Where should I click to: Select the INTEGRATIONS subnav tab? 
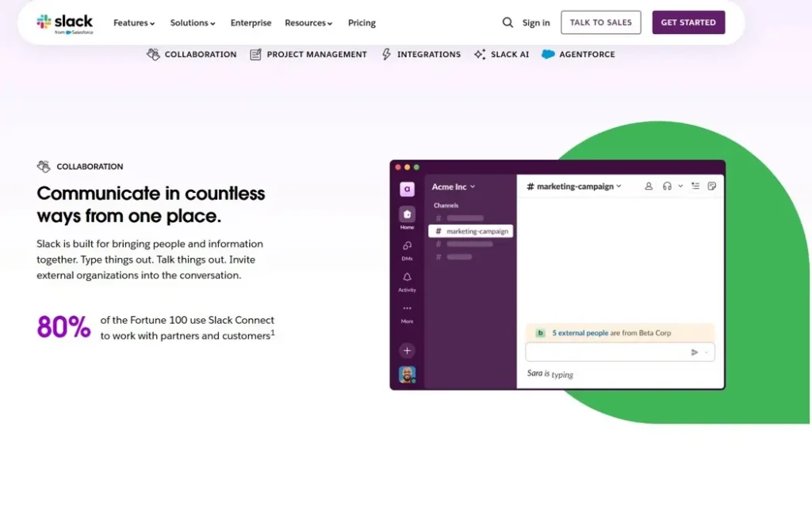click(421, 54)
